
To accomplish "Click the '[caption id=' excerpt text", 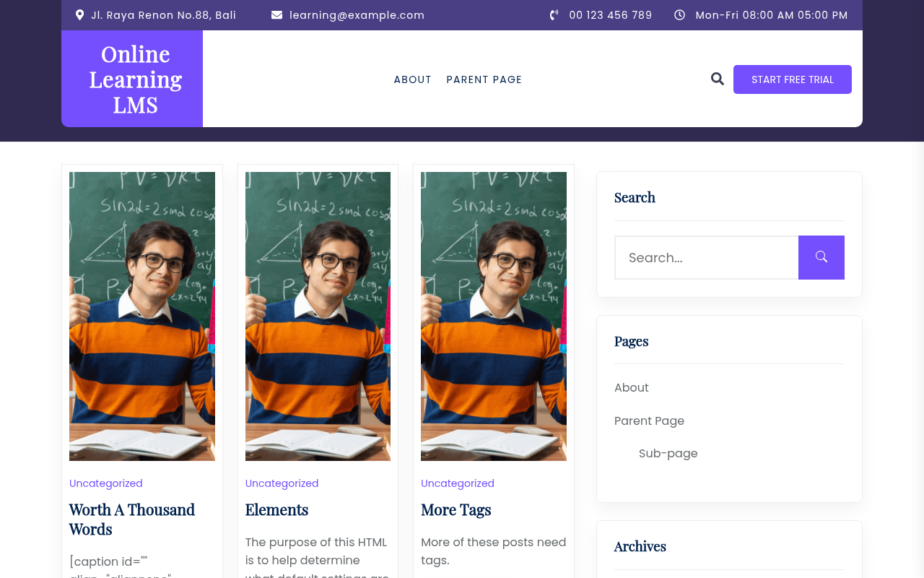I will (121, 566).
